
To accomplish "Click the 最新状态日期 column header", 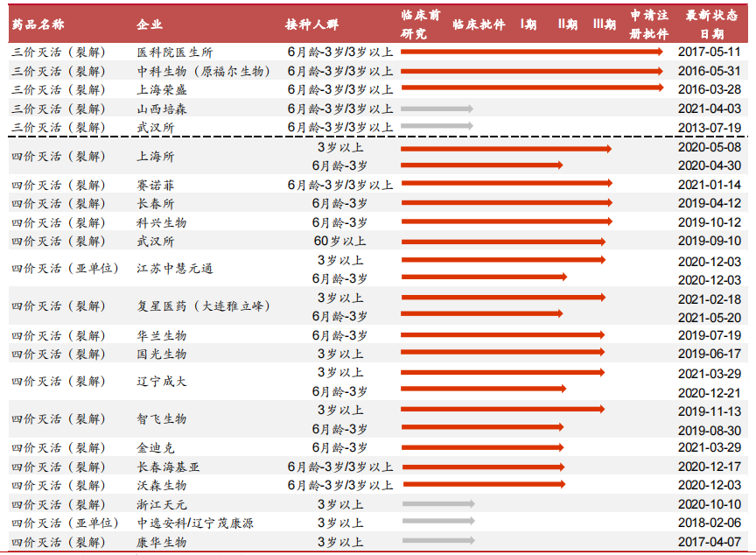I will [x=710, y=25].
